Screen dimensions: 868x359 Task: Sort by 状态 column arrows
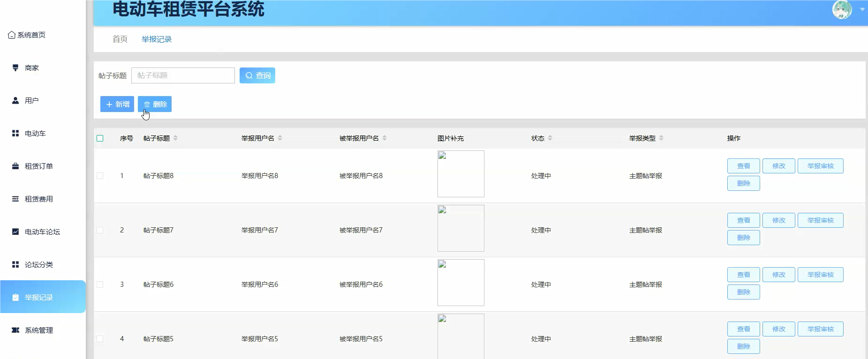550,138
